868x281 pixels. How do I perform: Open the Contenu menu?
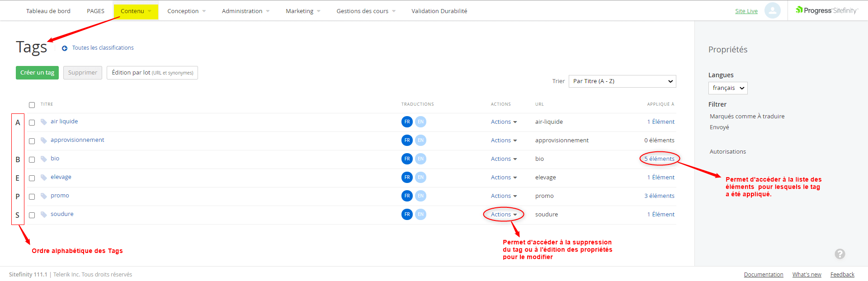tap(136, 11)
